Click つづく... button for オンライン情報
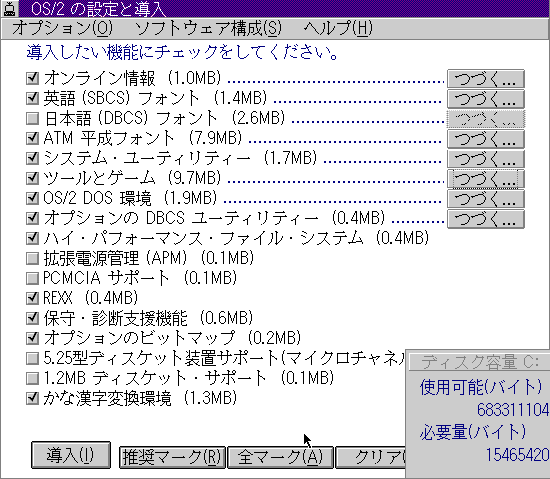This screenshot has width=550, height=479. (486, 79)
